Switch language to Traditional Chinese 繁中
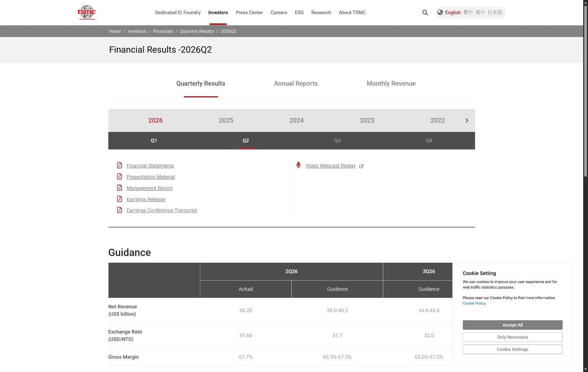The image size is (588, 372). click(x=468, y=12)
